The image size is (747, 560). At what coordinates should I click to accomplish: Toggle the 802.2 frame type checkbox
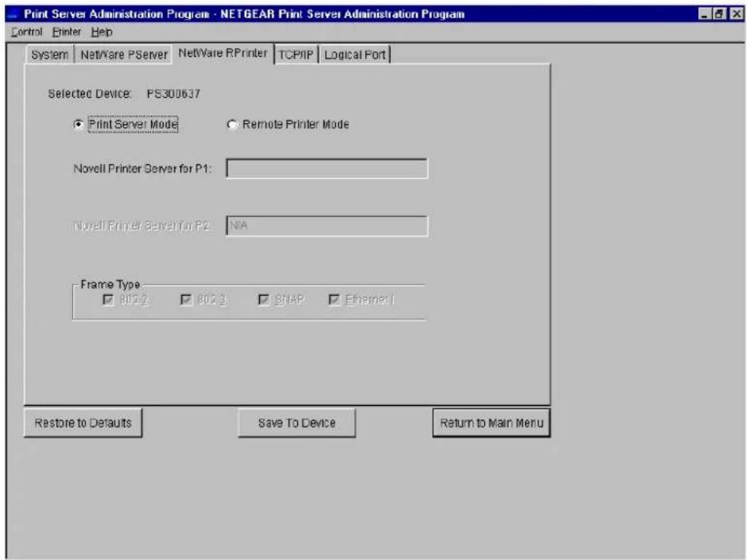coord(108,299)
